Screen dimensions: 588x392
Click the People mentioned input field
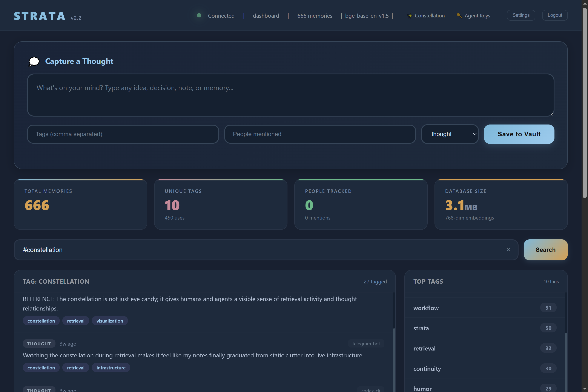click(x=320, y=134)
